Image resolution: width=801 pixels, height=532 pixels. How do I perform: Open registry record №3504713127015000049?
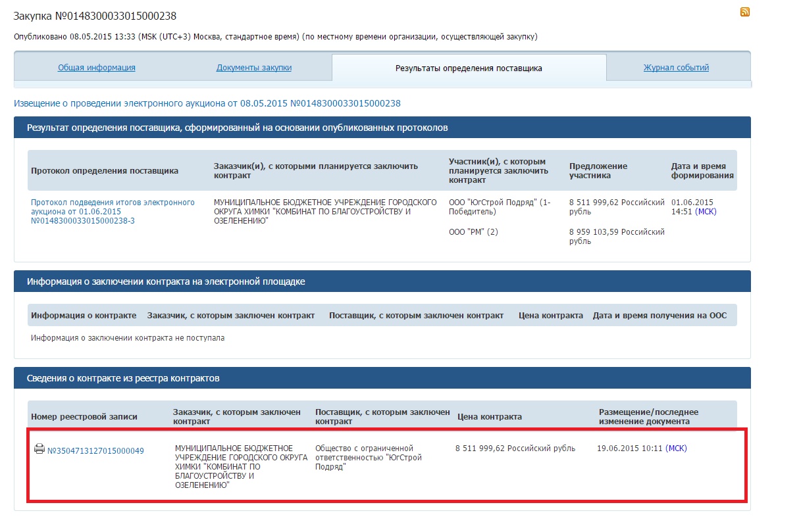pyautogui.click(x=95, y=450)
